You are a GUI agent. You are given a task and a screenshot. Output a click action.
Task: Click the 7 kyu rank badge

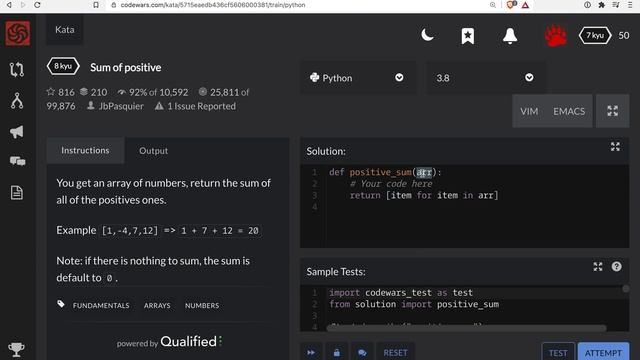pos(595,36)
